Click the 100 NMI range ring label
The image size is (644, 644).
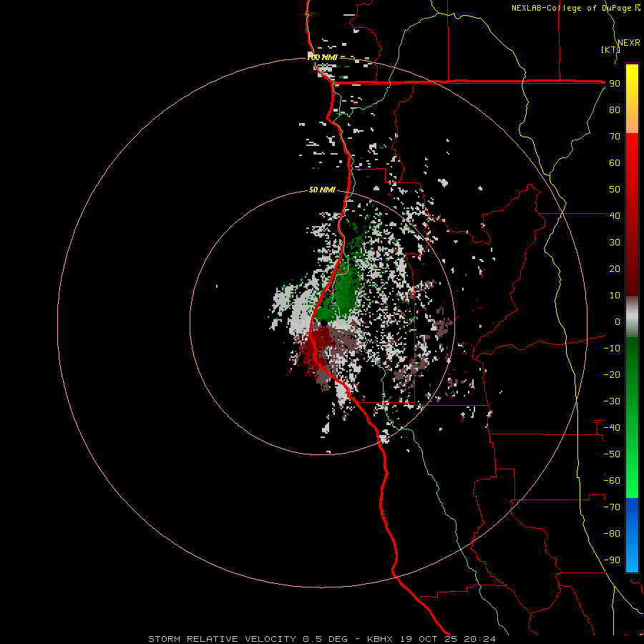click(x=323, y=57)
